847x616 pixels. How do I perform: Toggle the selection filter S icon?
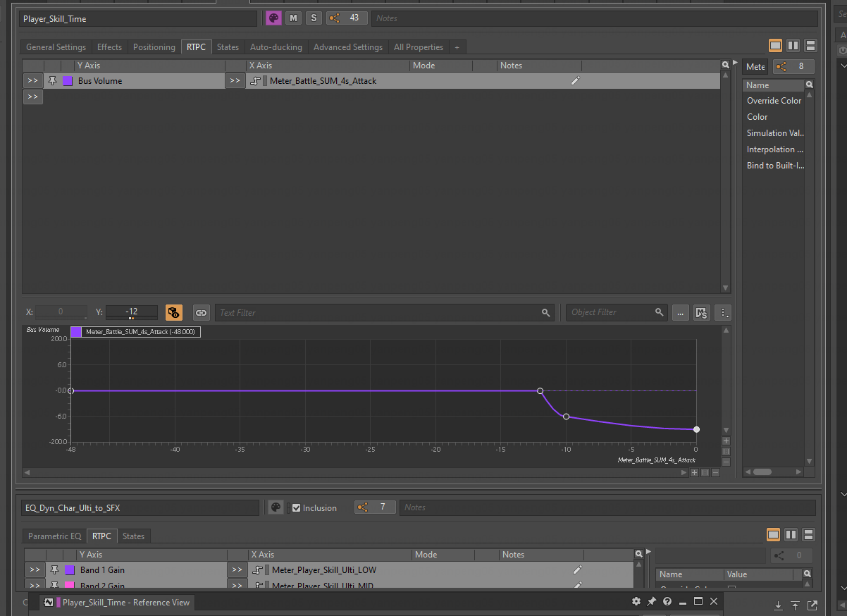click(701, 312)
